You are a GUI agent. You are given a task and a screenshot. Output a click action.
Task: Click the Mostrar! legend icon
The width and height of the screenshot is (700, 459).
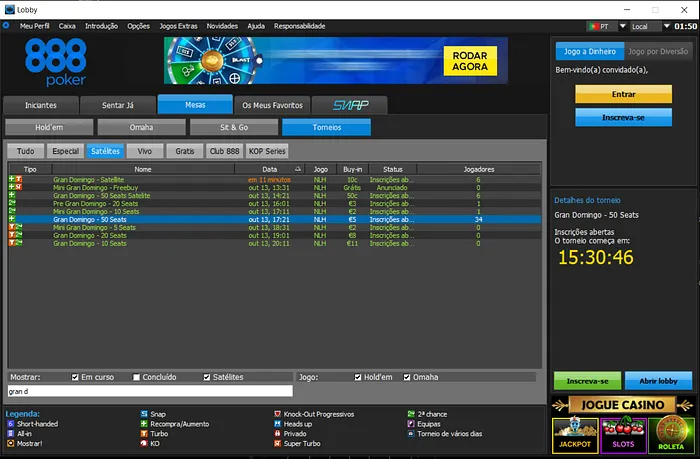10,443
